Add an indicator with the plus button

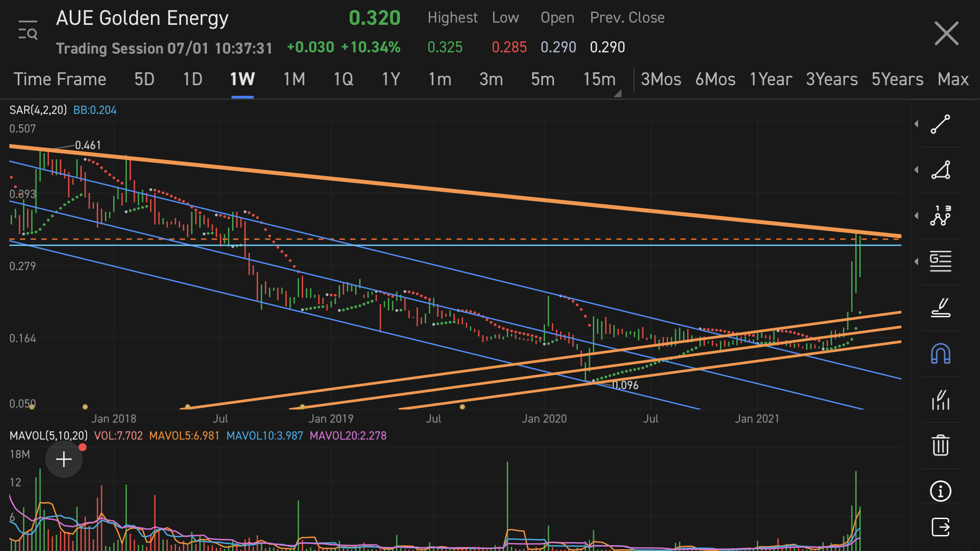coord(64,459)
